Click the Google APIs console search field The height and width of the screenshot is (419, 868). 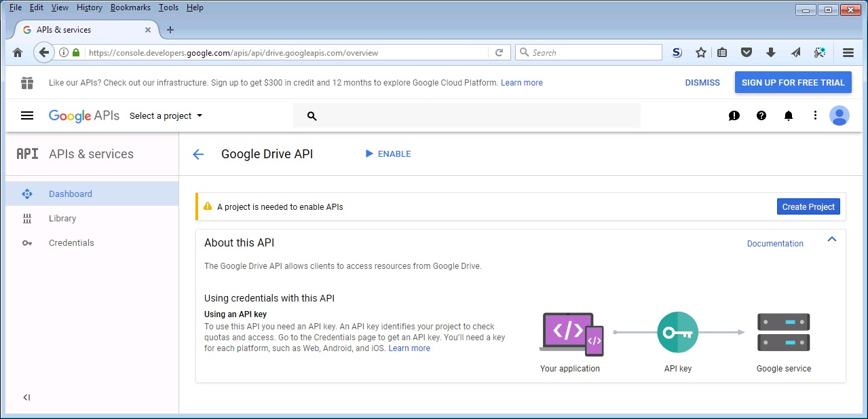click(467, 116)
